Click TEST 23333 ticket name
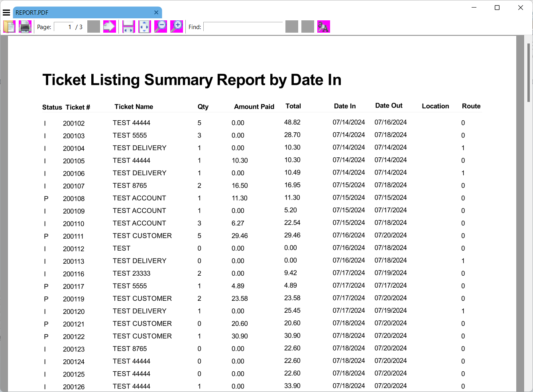This screenshot has width=533, height=392. (x=132, y=273)
